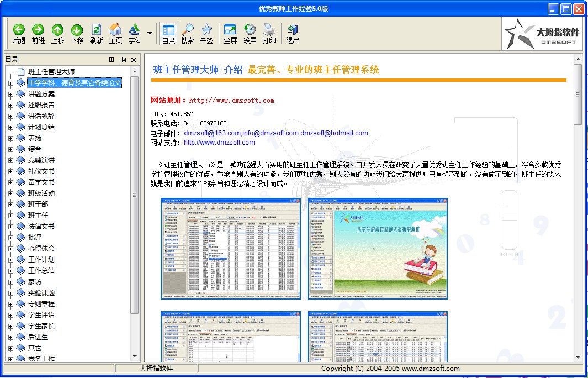
Task: Click the first software screenshot thumbnail
Action: 230,248
